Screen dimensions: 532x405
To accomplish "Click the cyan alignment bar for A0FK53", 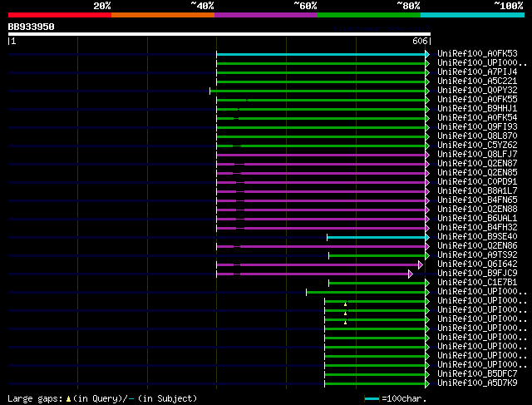I will (321, 54).
